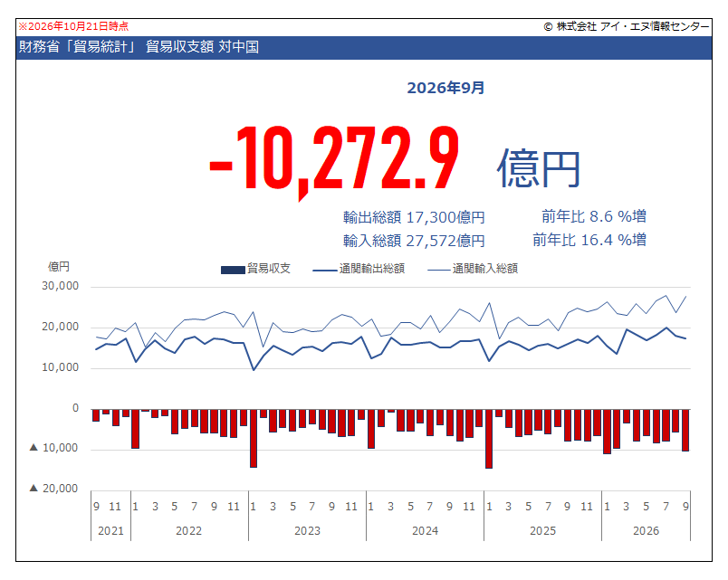Click the September 2026 deficit bar
728x580 pixels.
click(x=685, y=430)
